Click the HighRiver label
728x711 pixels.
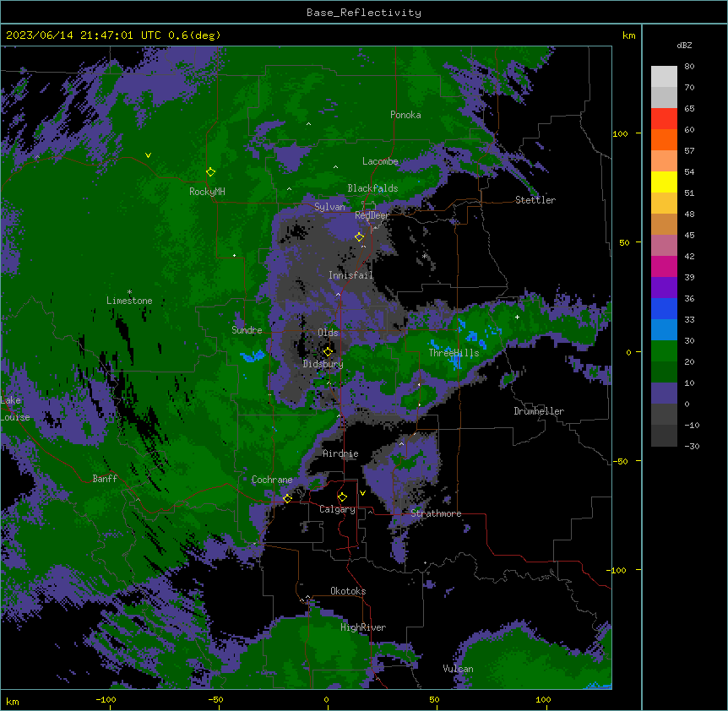tap(363, 627)
